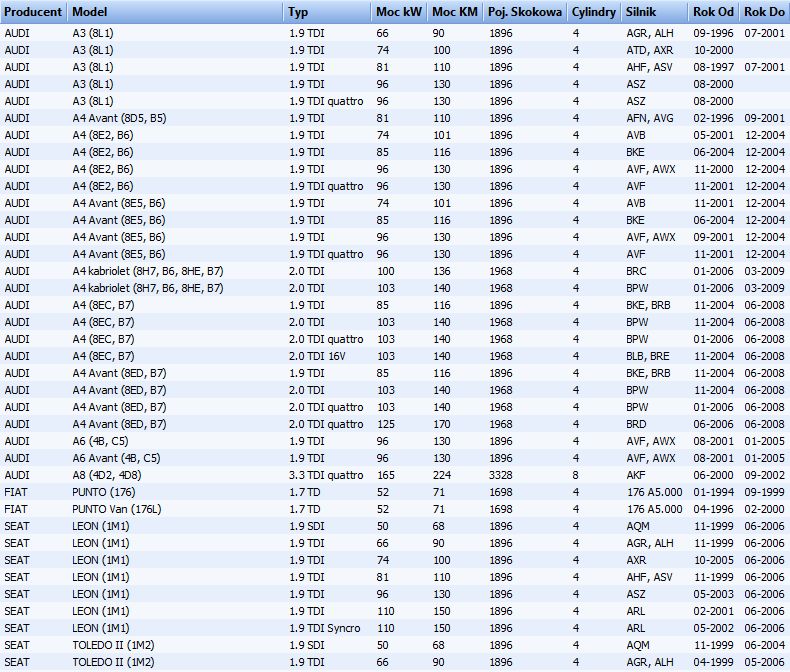This screenshot has height=672, width=790.
Task: Sort by the Rok Do column header
Action: coord(765,12)
